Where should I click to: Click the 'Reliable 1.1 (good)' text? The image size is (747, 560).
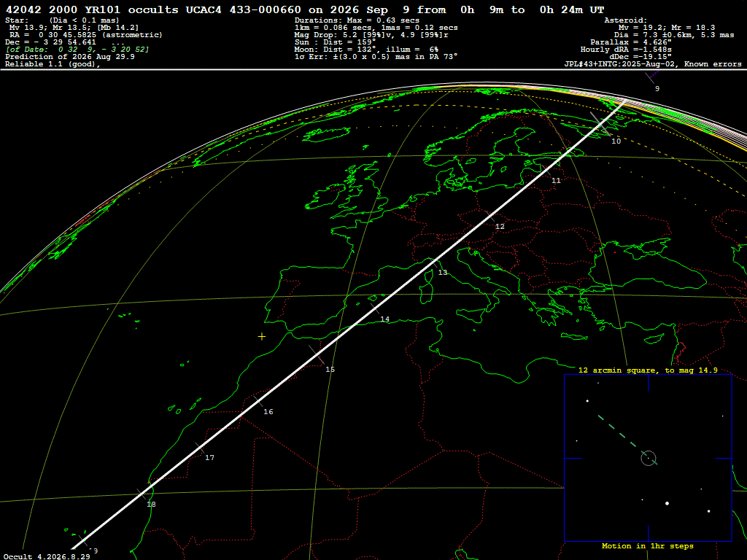(x=53, y=64)
